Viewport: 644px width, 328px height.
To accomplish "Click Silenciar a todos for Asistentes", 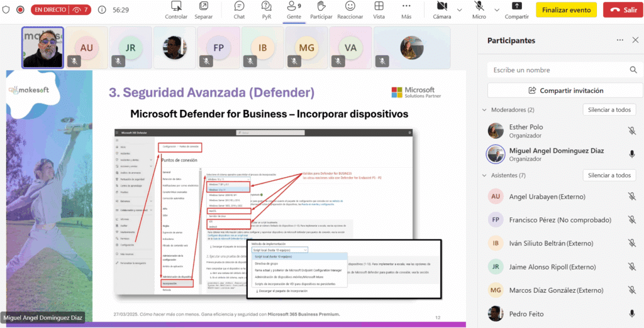I will click(x=609, y=175).
